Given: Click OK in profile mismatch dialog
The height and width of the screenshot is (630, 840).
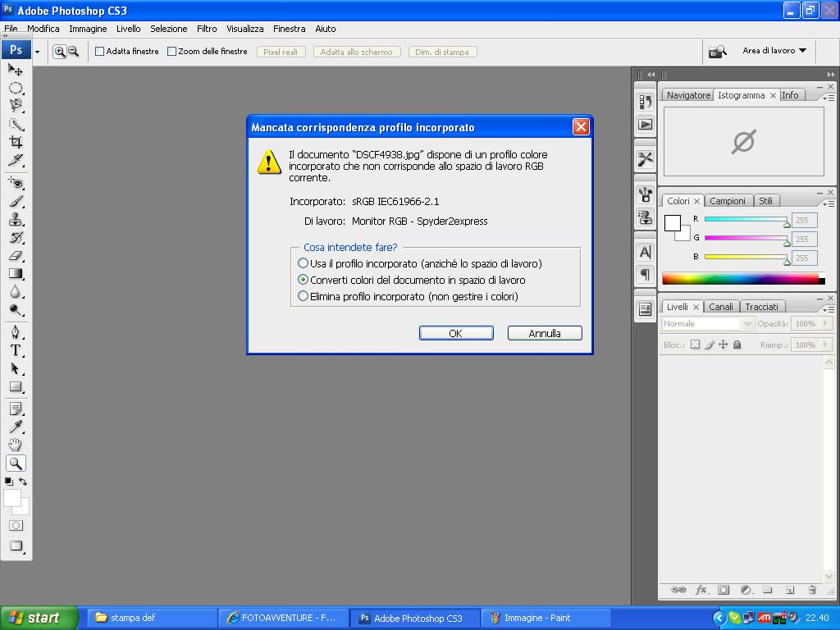Looking at the screenshot, I should [x=456, y=333].
